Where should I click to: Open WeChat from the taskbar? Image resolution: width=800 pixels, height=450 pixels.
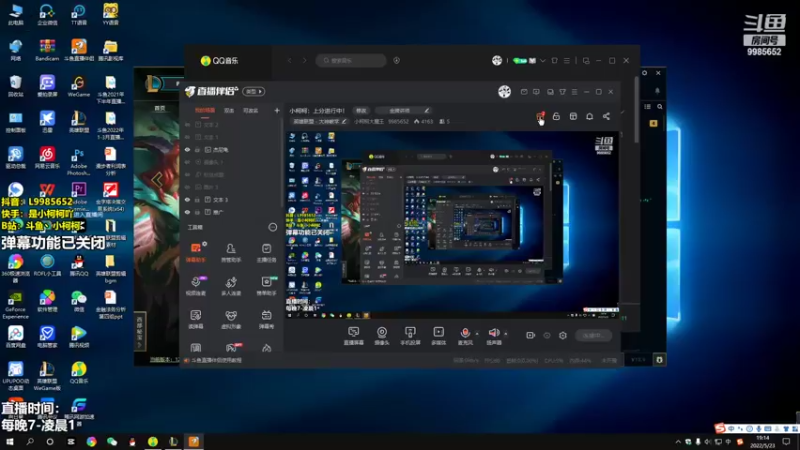click(112, 442)
